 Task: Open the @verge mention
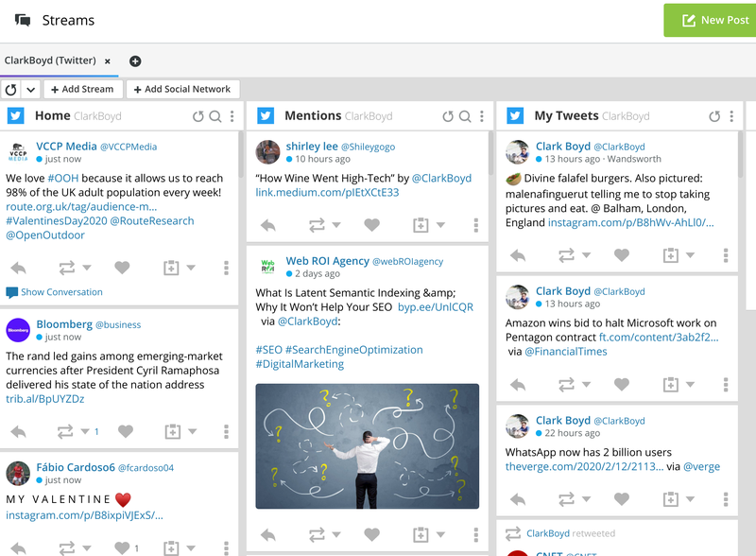[x=701, y=467]
